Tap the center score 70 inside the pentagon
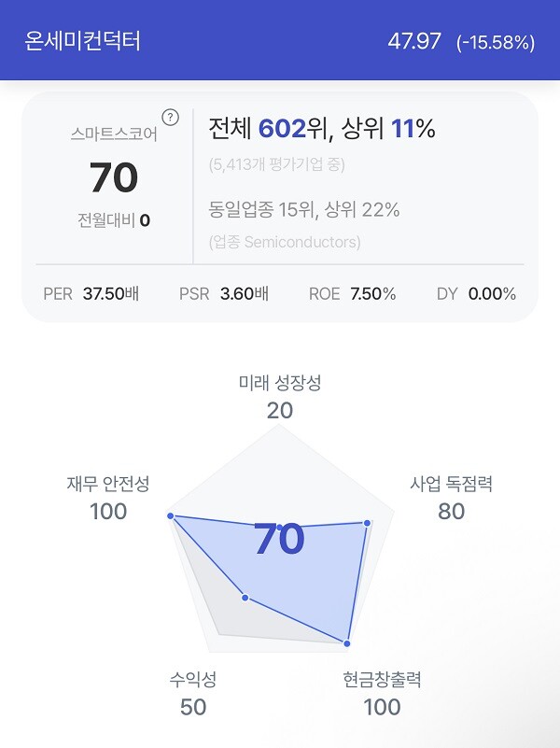Screen dimensions: 560x748 tap(280, 539)
